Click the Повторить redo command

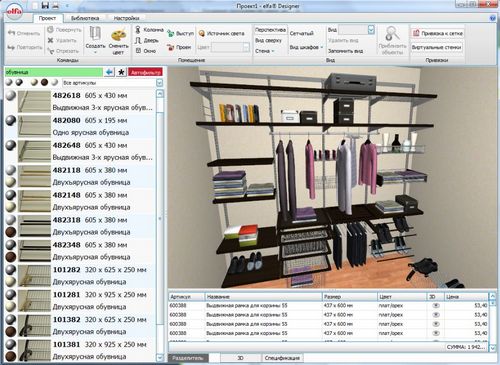[25, 47]
